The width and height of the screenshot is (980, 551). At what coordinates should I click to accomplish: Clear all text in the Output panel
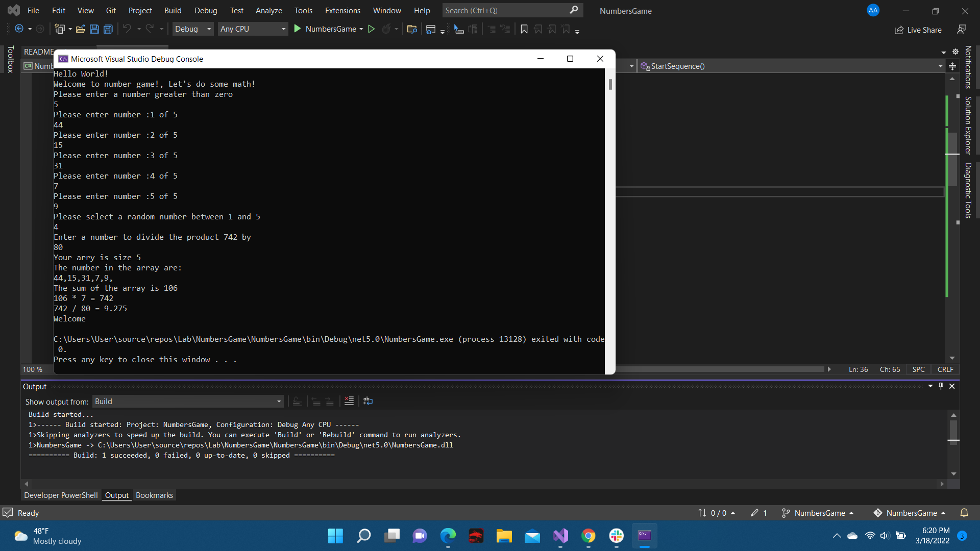click(349, 401)
